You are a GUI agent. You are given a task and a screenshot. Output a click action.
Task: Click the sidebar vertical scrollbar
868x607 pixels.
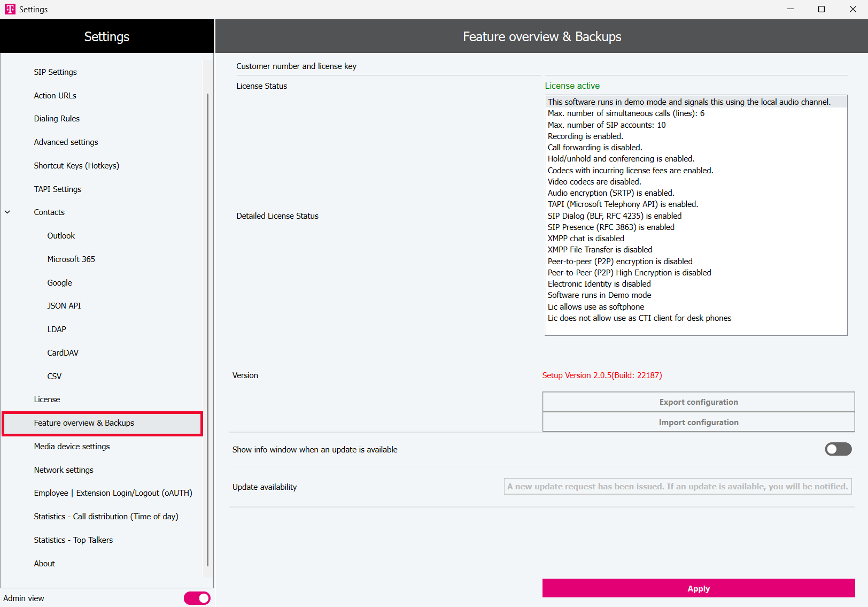pos(207,321)
